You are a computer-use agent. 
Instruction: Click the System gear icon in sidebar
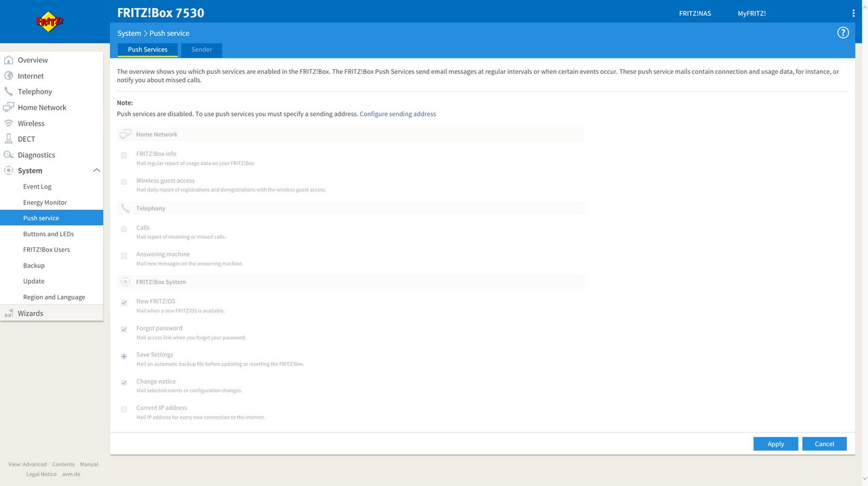click(x=9, y=170)
